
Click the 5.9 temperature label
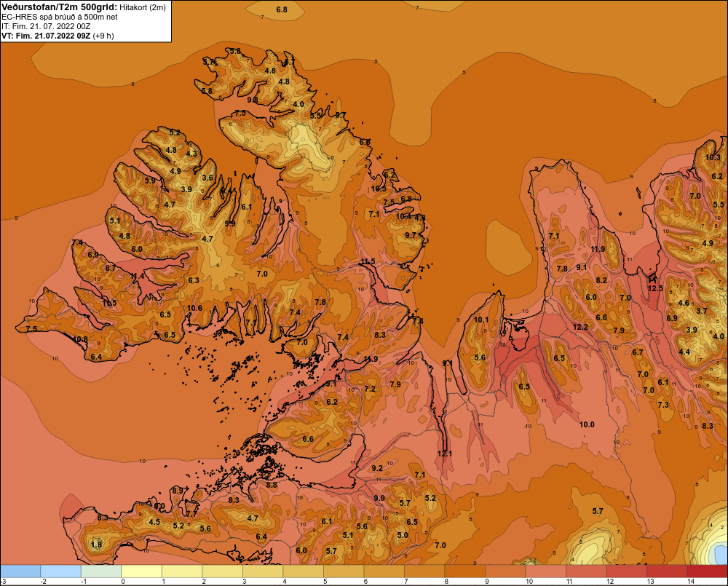tap(150, 181)
